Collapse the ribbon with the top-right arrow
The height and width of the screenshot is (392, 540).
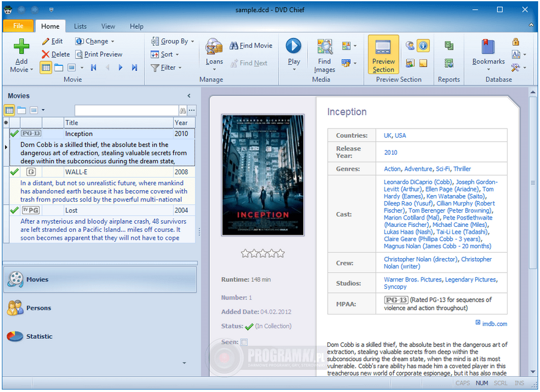(x=531, y=25)
